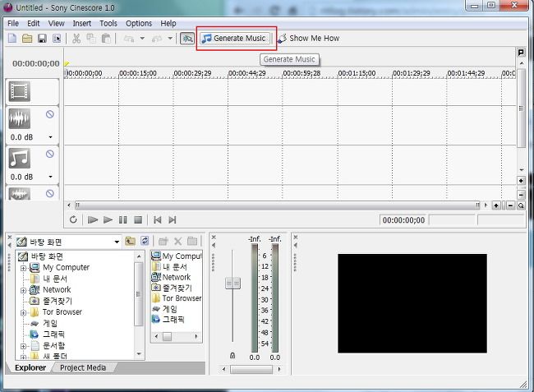The height and width of the screenshot is (392, 534).
Task: Click the 00:00:00;00 cursor position field
Action: click(403, 220)
